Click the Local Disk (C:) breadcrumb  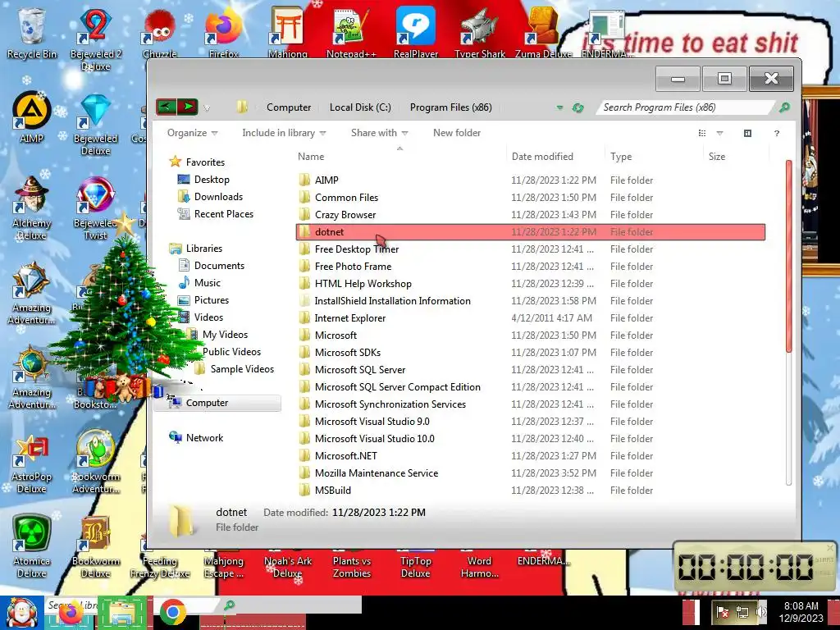(x=360, y=107)
